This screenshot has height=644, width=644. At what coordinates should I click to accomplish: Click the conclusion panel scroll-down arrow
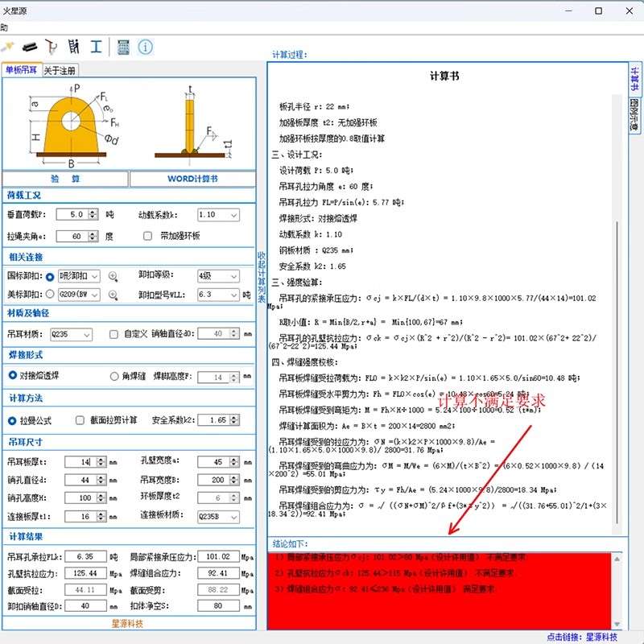[617, 624]
